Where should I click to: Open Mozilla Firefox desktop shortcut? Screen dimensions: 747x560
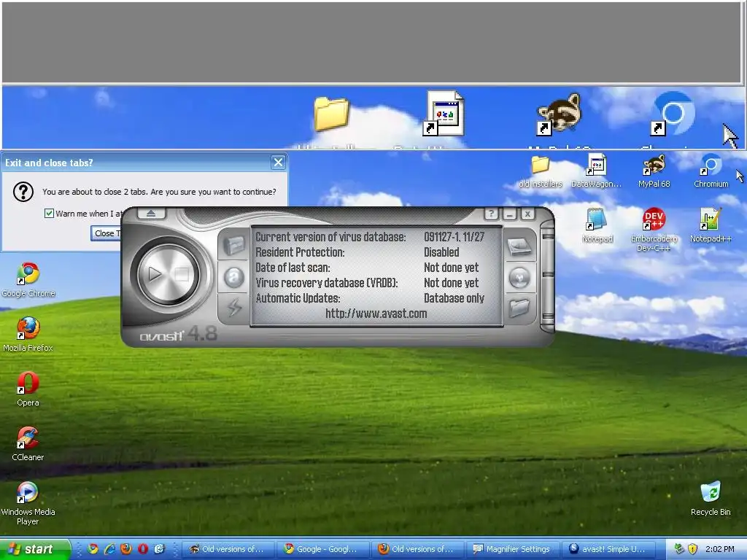point(28,334)
